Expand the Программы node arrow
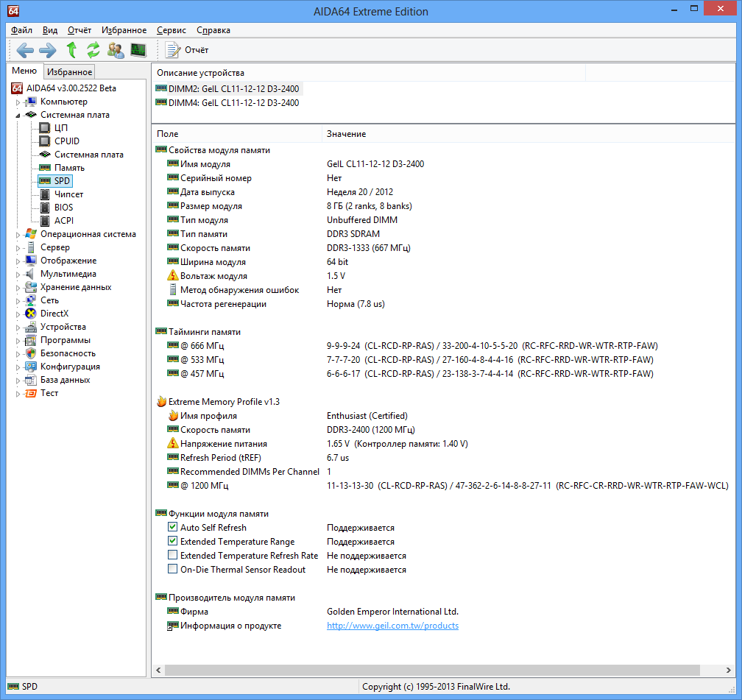 (18, 340)
